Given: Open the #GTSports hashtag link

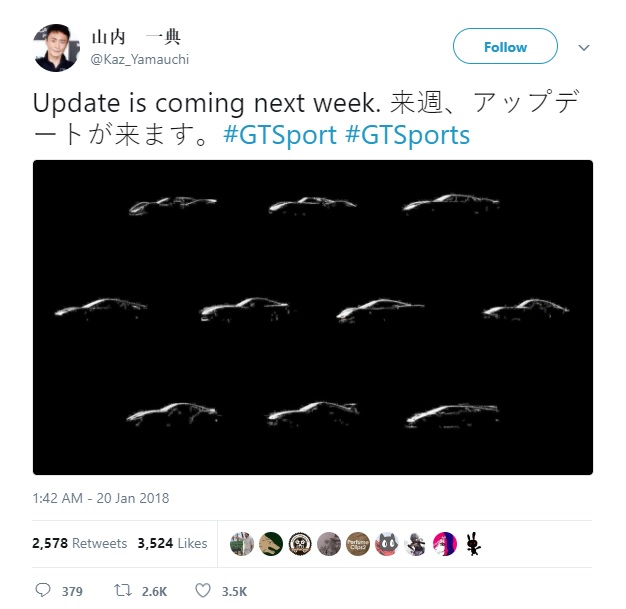Looking at the screenshot, I should pyautogui.click(x=408, y=135).
